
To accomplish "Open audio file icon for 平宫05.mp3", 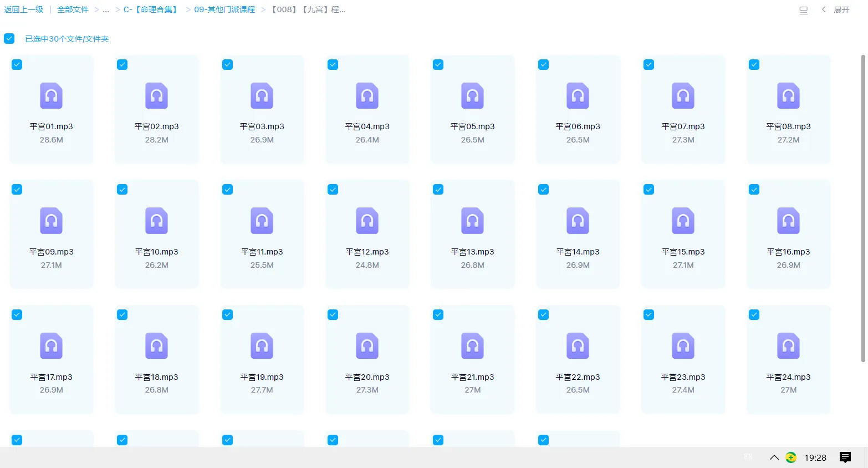I will 472,96.
